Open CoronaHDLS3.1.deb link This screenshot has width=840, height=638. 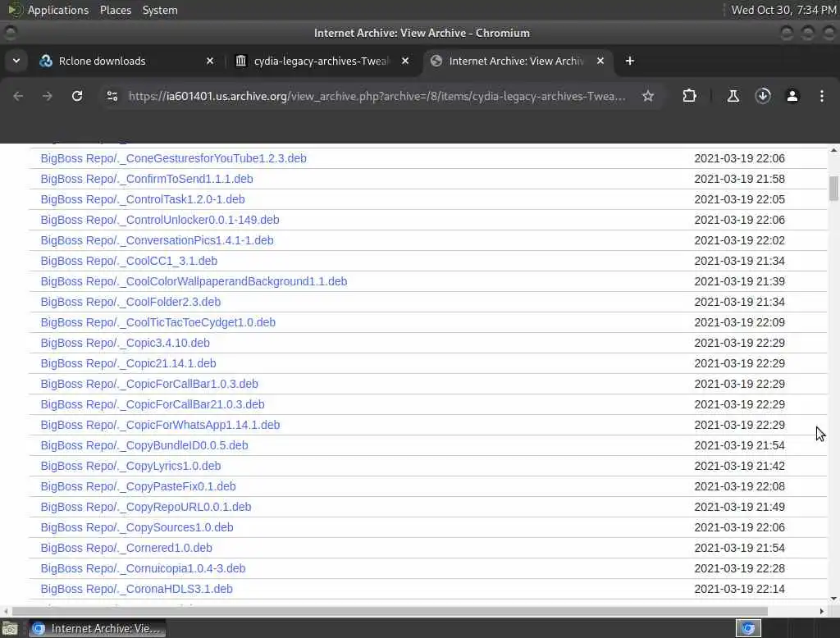[137, 590]
